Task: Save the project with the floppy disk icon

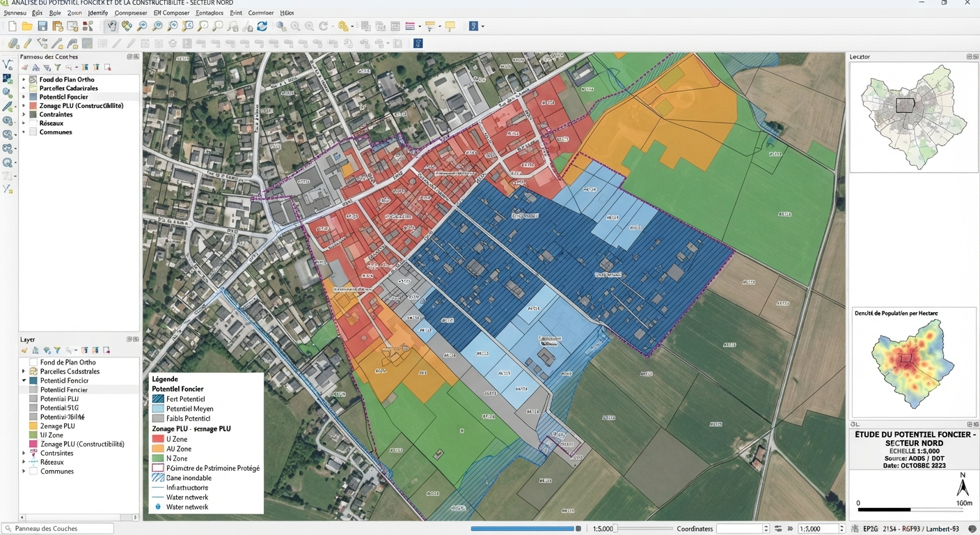Action: [42, 26]
